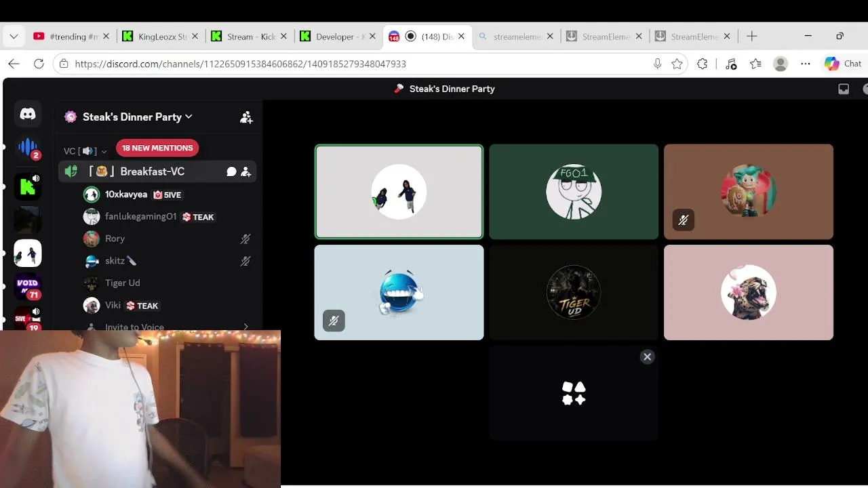Focus the FG01 participant tile
The image size is (868, 488).
click(574, 192)
